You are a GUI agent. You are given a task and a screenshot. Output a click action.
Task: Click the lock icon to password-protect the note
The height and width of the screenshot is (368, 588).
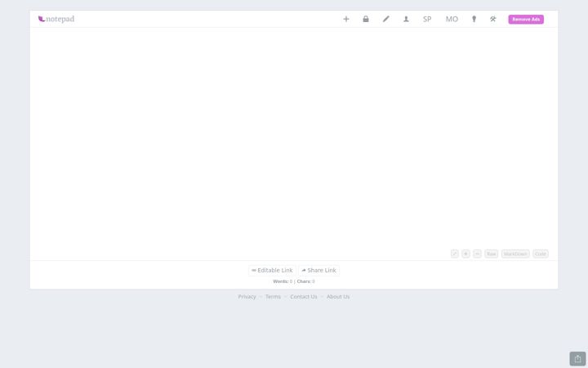pyautogui.click(x=366, y=19)
